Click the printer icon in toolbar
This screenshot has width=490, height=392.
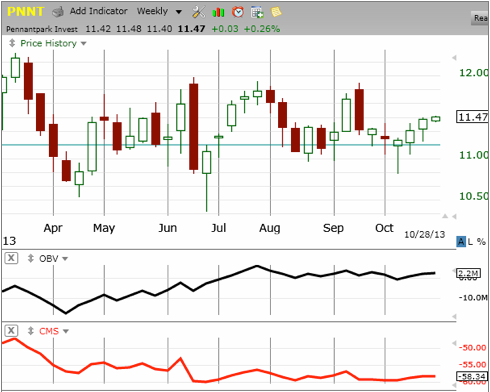(x=58, y=12)
